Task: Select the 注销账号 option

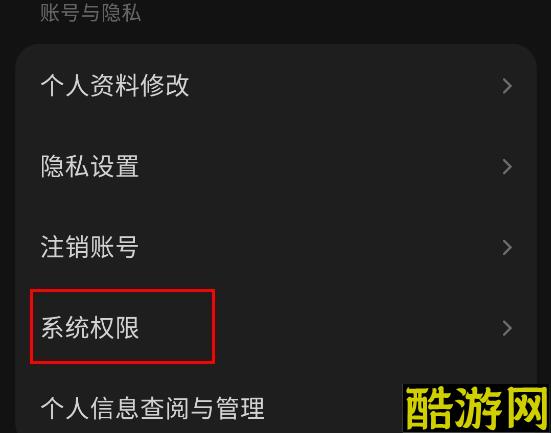Action: pyautogui.click(x=276, y=247)
